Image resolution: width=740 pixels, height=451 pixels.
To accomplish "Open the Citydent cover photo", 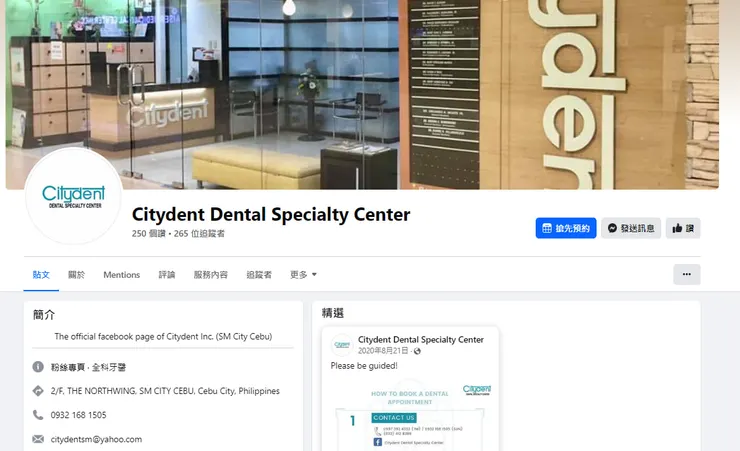I will (x=362, y=94).
